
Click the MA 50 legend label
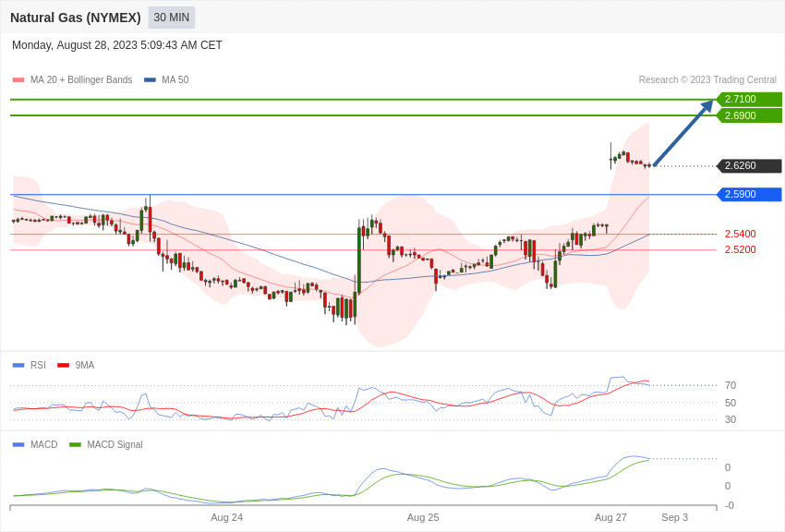coord(175,79)
